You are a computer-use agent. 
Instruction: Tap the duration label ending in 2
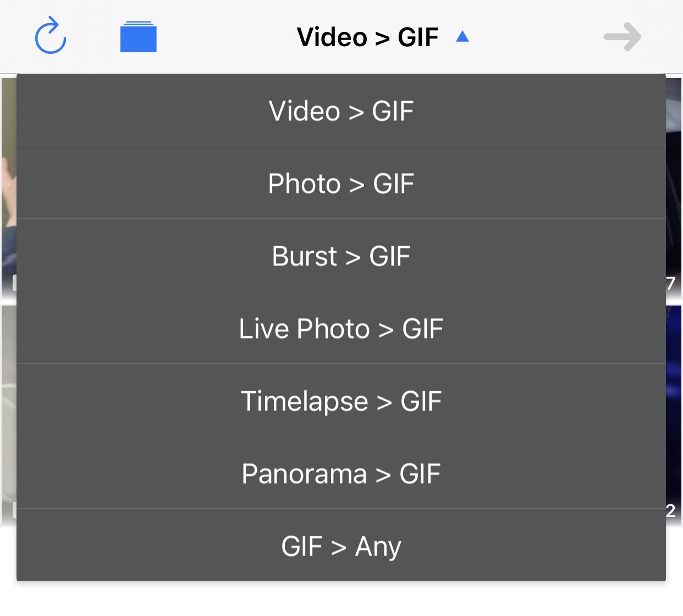[x=671, y=510]
